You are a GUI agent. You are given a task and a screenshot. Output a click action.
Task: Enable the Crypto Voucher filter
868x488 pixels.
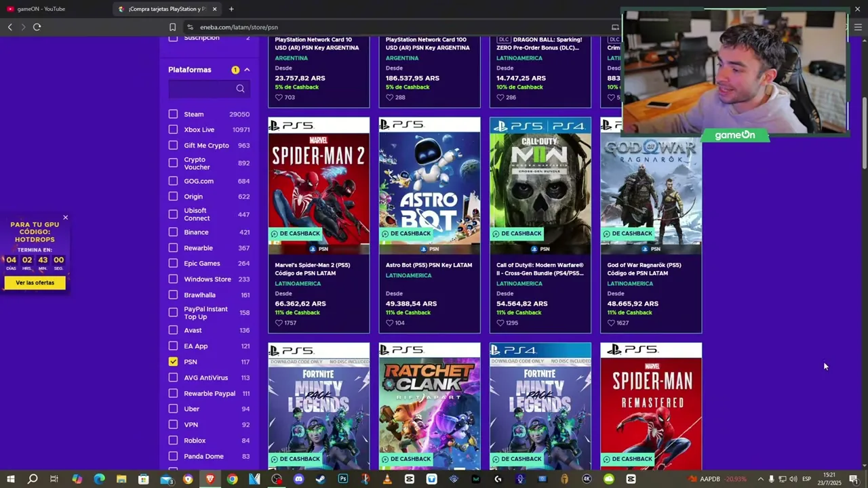(x=173, y=163)
